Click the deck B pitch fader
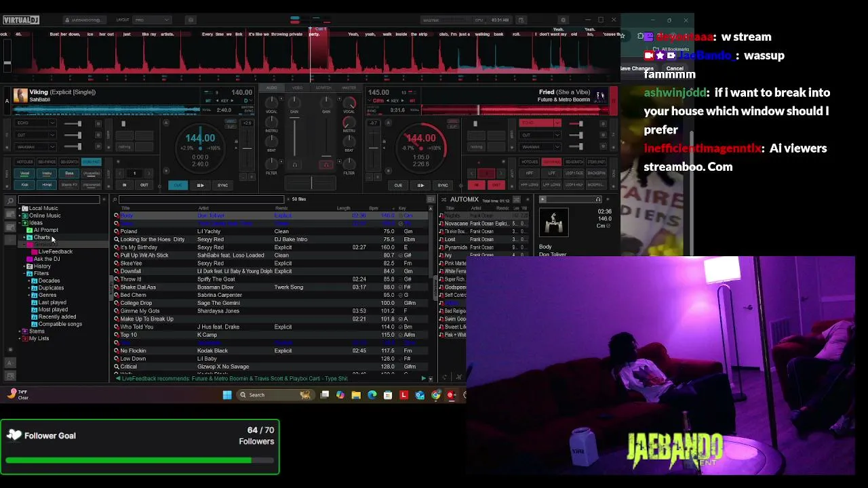The image size is (868, 488). pyautogui.click(x=373, y=147)
